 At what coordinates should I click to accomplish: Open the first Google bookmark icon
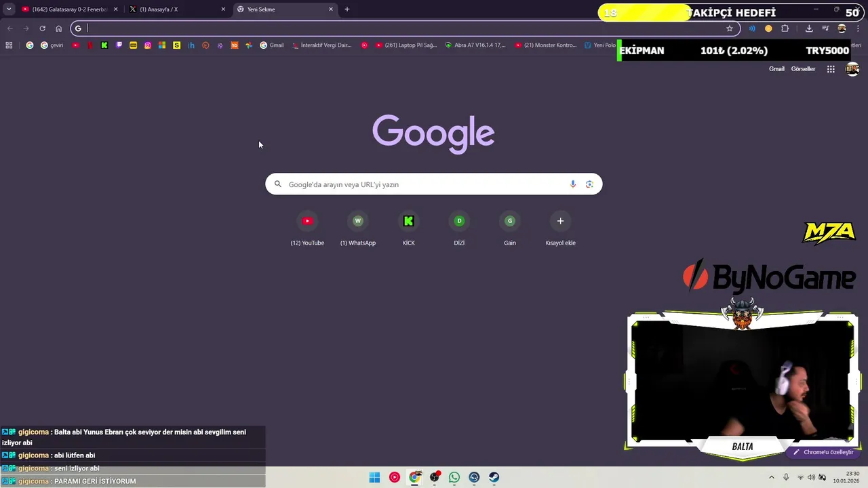coord(29,45)
